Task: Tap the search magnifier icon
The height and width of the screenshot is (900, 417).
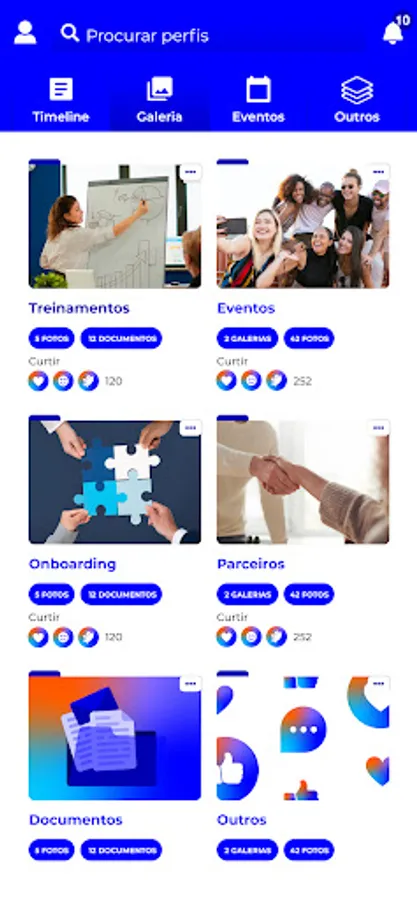Action: point(69,33)
